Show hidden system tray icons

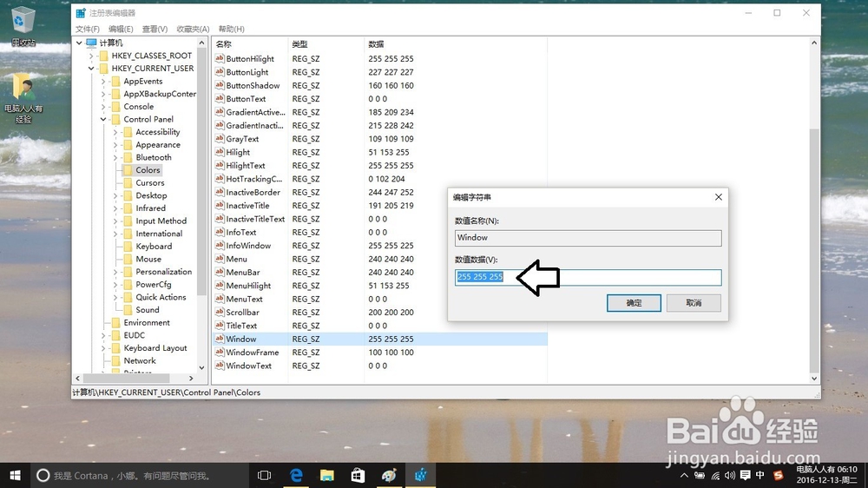click(684, 475)
